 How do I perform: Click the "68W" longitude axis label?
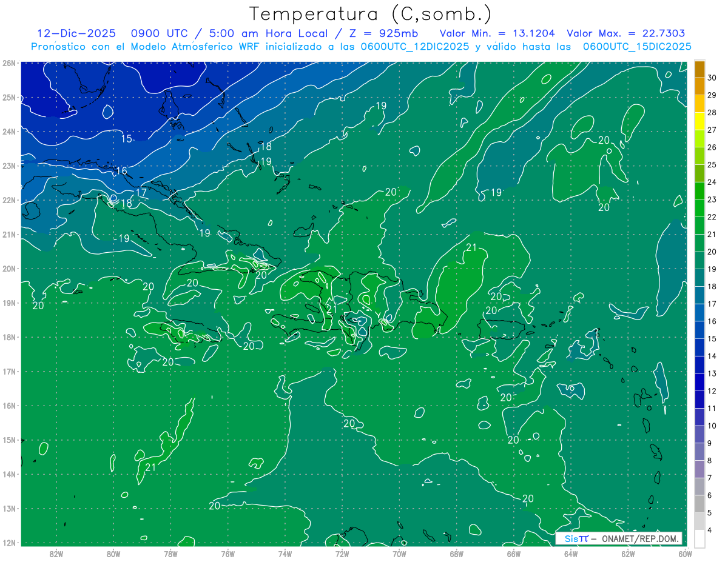[456, 554]
